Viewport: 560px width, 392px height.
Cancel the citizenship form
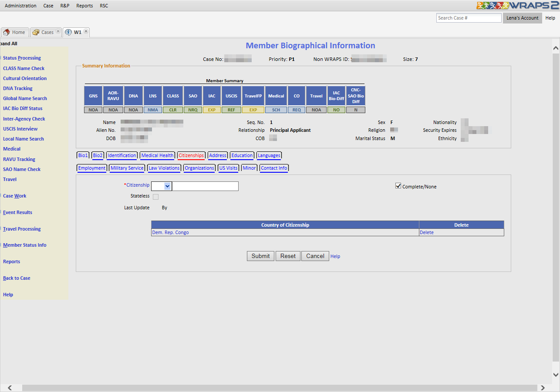(x=315, y=256)
